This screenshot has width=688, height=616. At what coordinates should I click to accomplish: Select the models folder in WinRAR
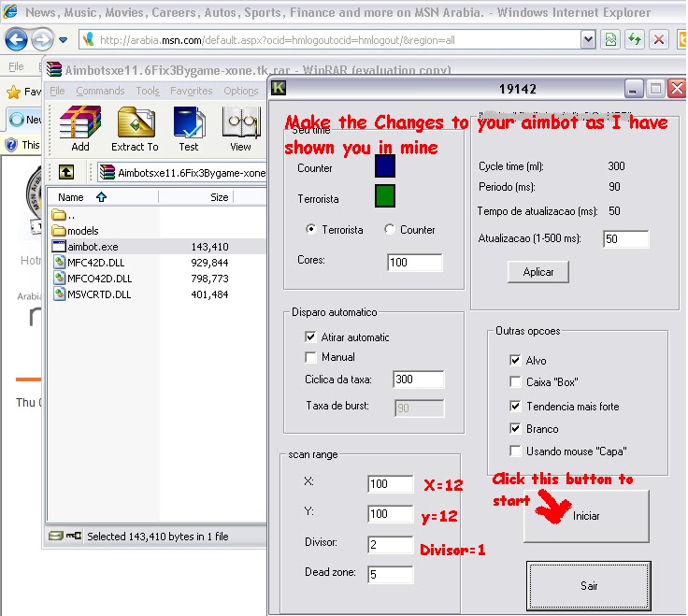click(75, 231)
